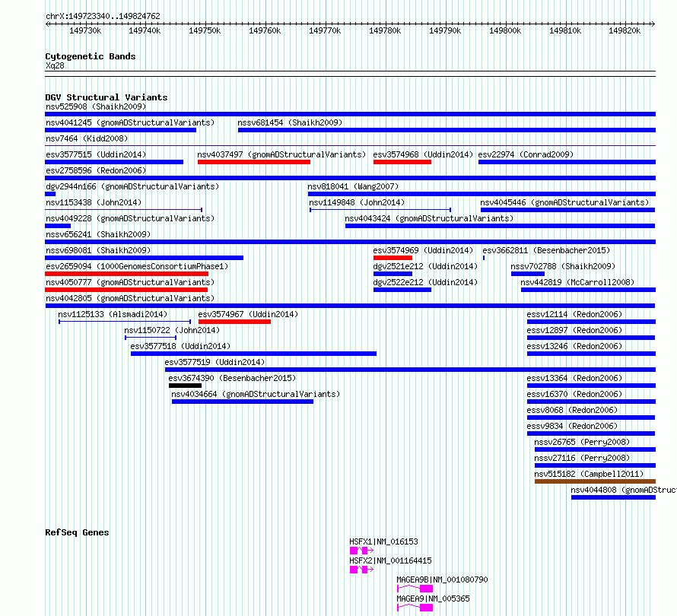Open nsv442819 (McCarroll2008) label
The height and width of the screenshot is (616, 677).
(577, 282)
